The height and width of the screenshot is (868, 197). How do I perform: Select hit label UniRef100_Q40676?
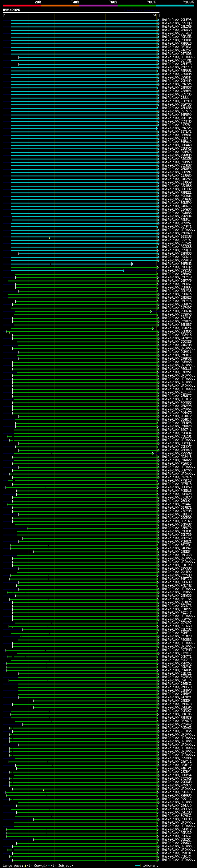click(x=177, y=206)
